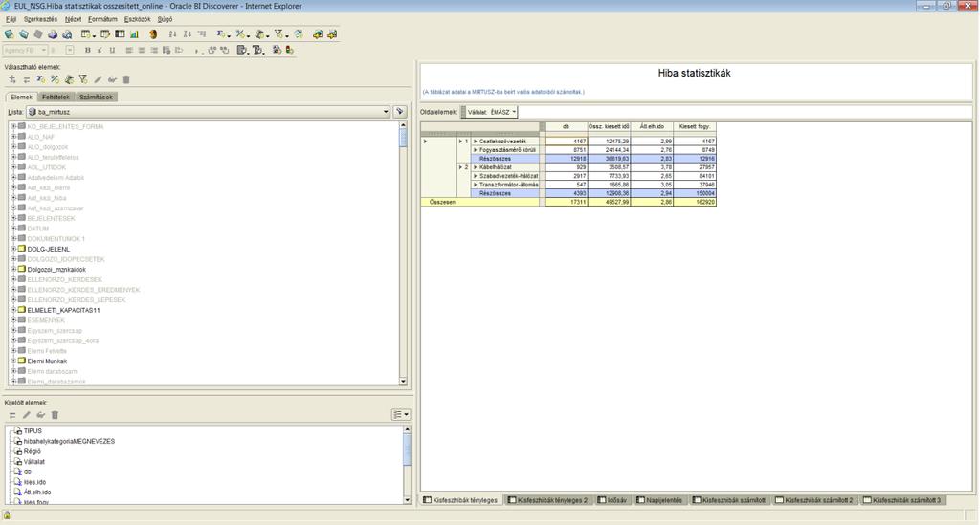Click the Italic formatting icon
Viewport: 980px width, 525px height.
pos(100,50)
